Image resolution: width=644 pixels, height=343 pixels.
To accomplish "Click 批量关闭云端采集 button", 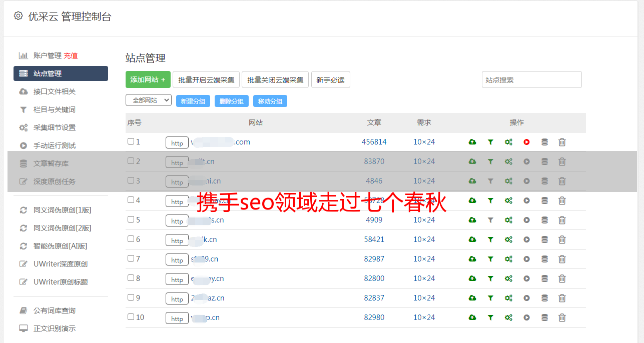I will tap(275, 79).
